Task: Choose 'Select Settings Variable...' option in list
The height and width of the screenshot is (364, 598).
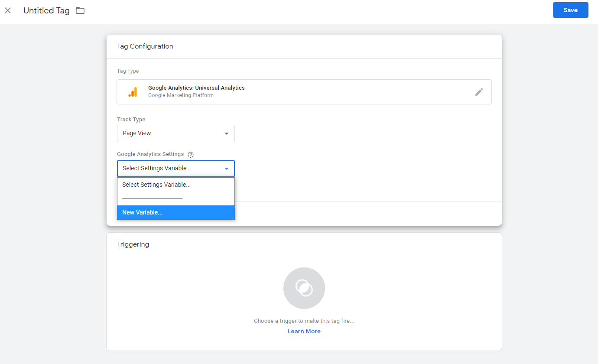Action: coord(176,185)
